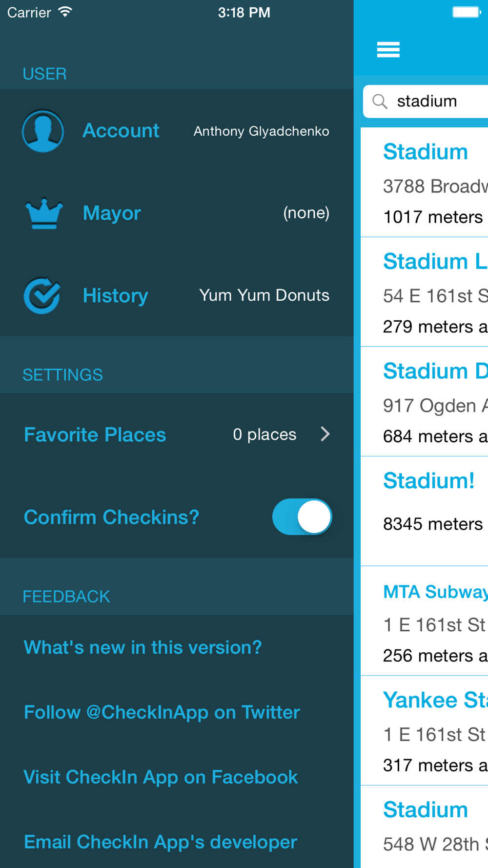The height and width of the screenshot is (868, 488).
Task: Click the search magnifier icon
Action: click(380, 102)
